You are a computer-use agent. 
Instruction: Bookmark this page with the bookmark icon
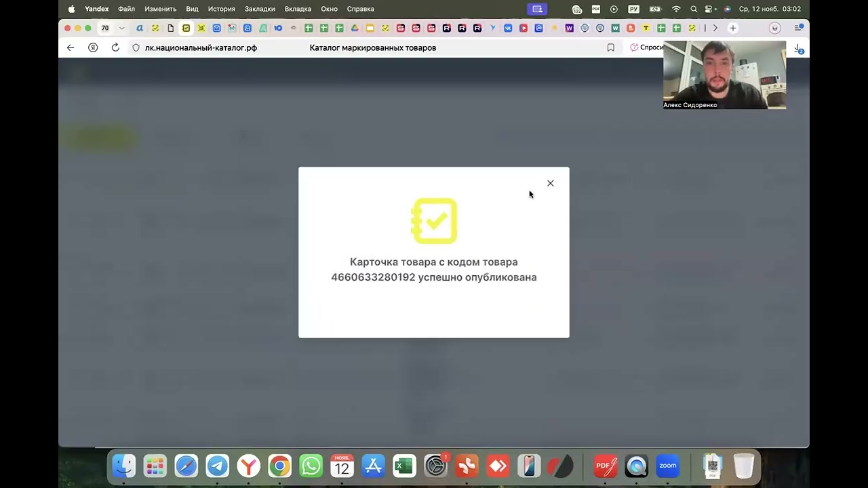click(610, 47)
